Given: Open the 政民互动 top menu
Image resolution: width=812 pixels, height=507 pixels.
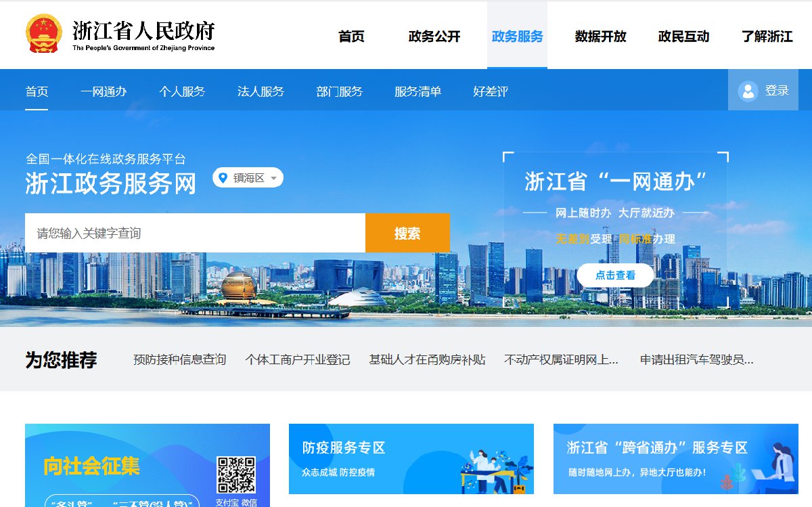Looking at the screenshot, I should coord(683,37).
